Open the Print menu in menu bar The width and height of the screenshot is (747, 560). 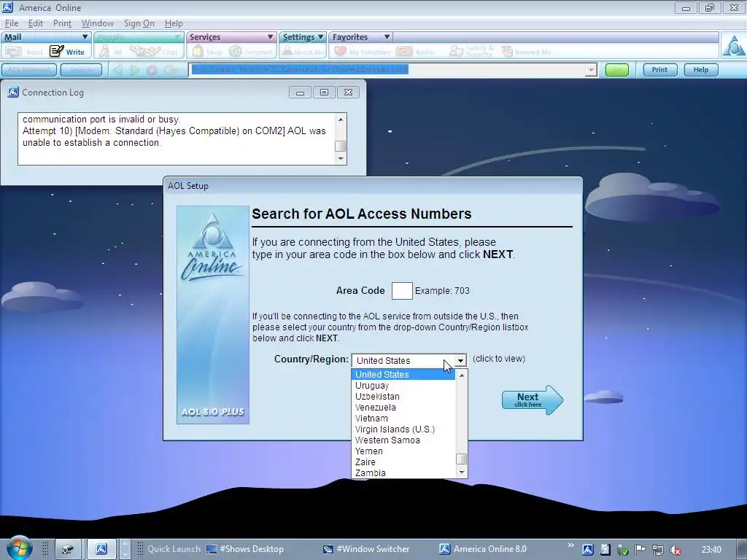[62, 23]
